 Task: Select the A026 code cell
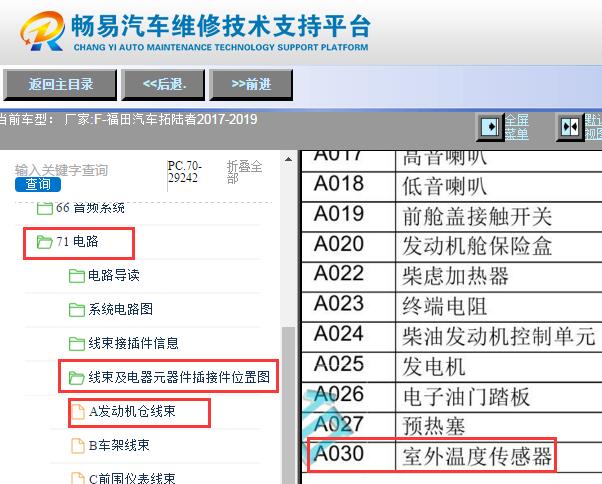(348, 397)
